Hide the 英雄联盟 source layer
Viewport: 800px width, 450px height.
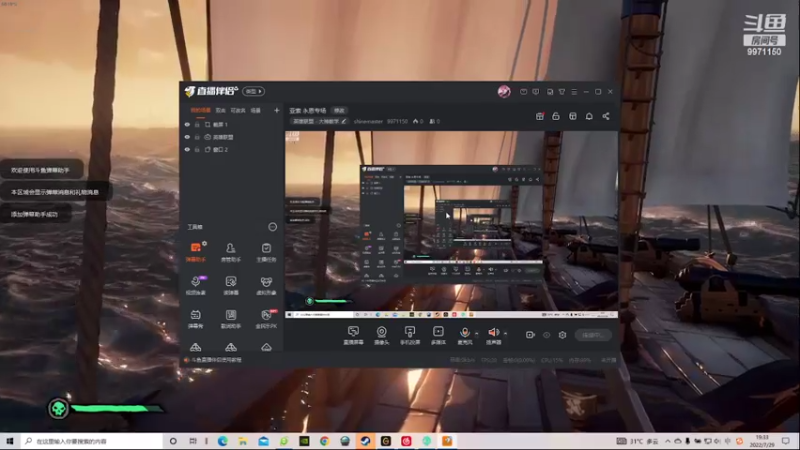pyautogui.click(x=187, y=137)
